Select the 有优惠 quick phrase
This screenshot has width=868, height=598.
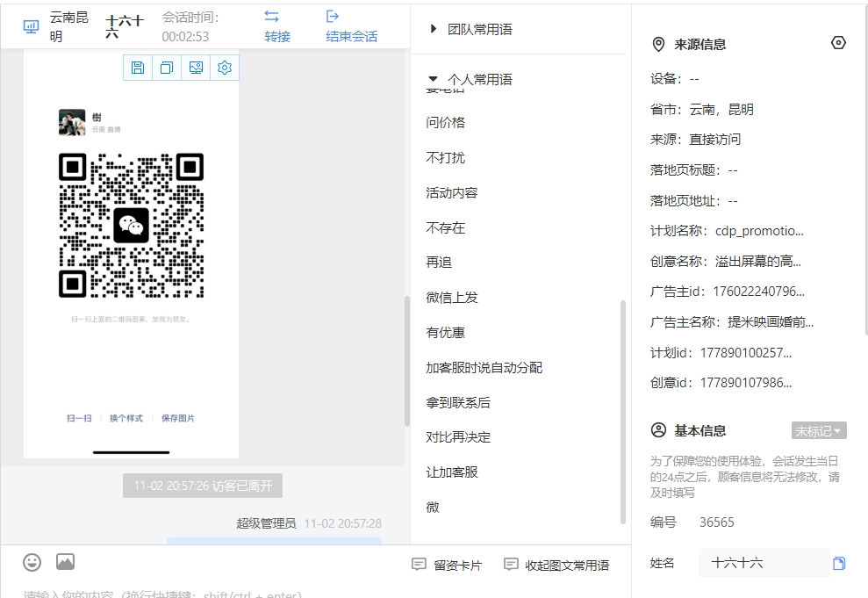tap(446, 332)
